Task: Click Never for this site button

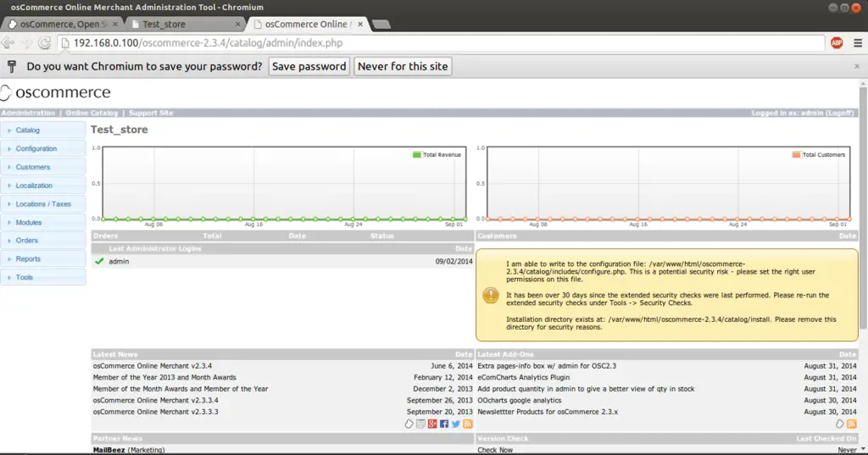Action: coord(403,66)
